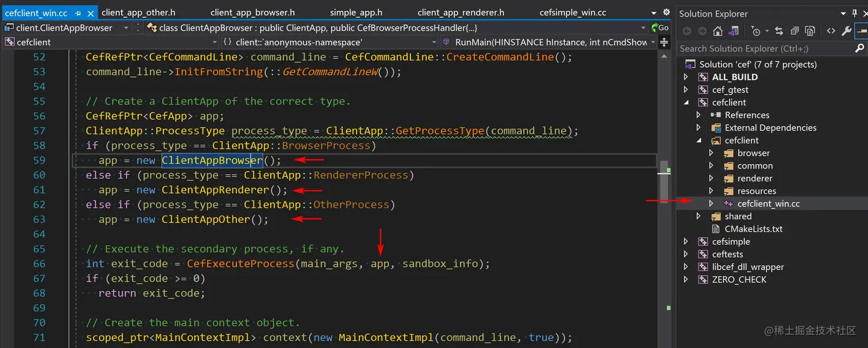This screenshot has width=868, height=348.
Task: Switch to client_app_other.h tab
Action: 138,13
